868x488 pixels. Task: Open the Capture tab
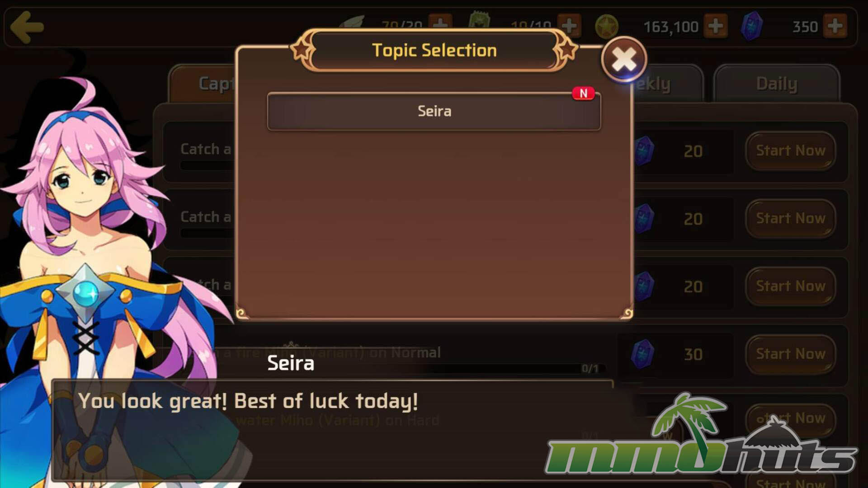203,84
